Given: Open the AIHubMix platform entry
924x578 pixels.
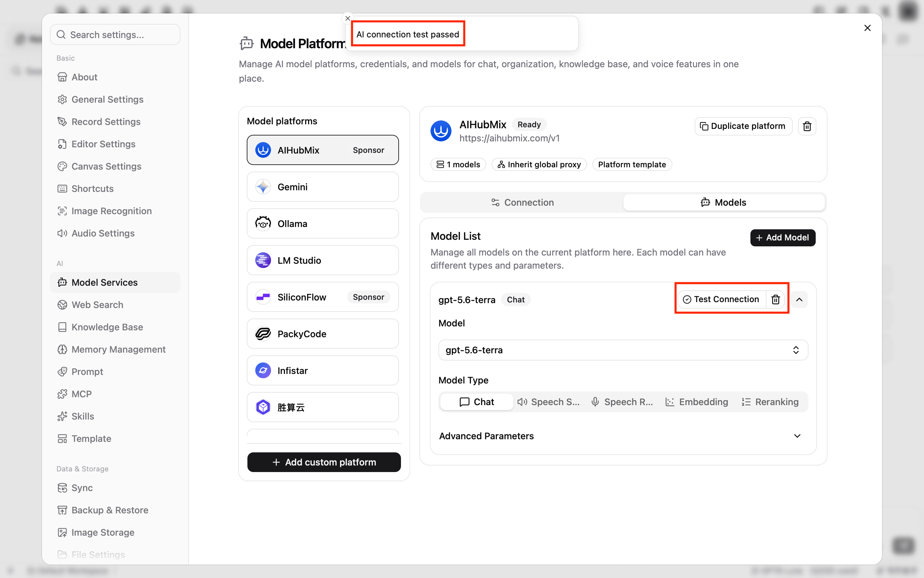Looking at the screenshot, I should click(x=322, y=150).
